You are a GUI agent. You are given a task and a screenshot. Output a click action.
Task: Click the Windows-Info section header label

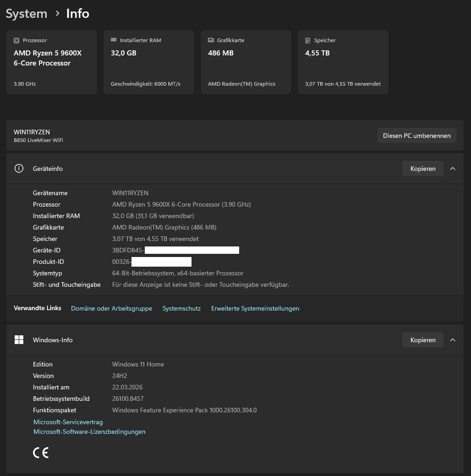[53, 340]
